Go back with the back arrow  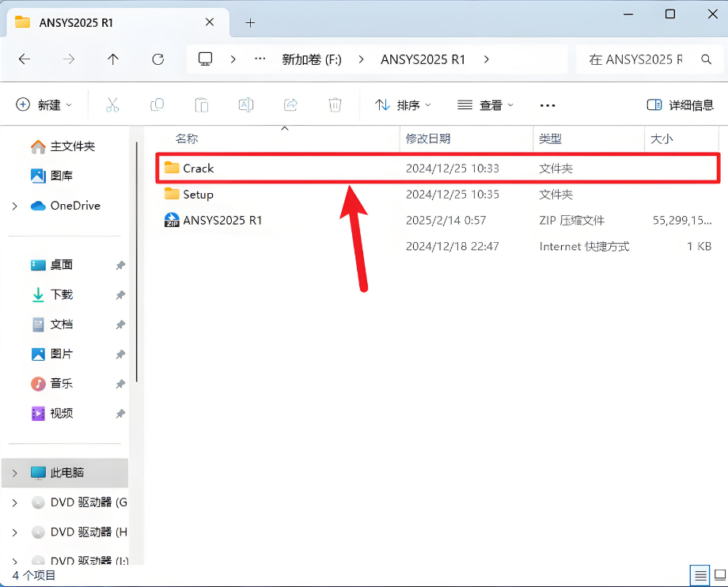pos(25,59)
